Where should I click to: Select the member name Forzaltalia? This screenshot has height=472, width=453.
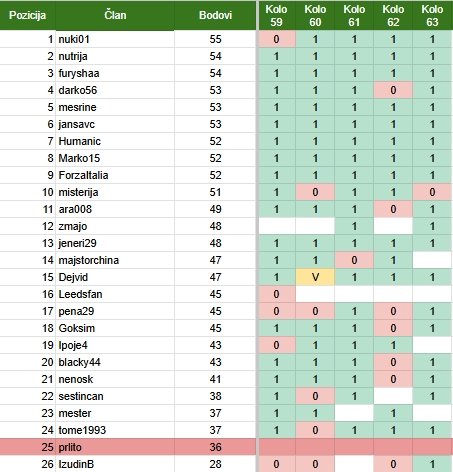[x=83, y=175]
